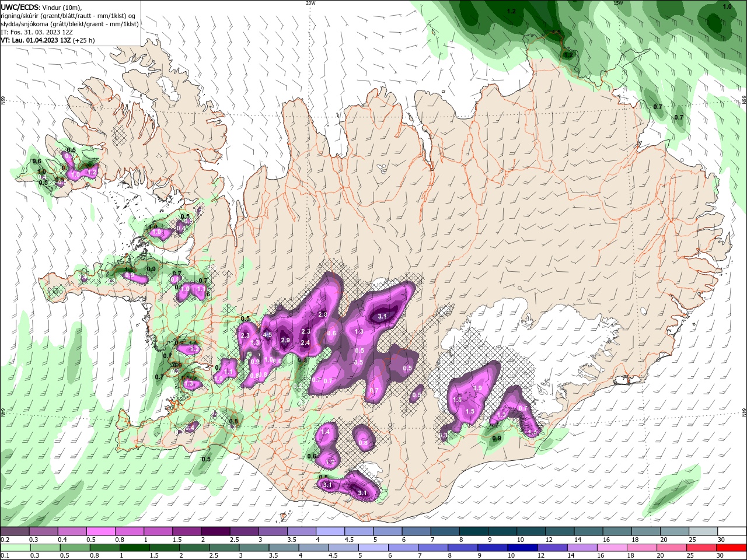Select the lavender snow swatch from 4 to 4.5
Image resolution: width=747 pixels, height=560 pixels.
click(330, 531)
